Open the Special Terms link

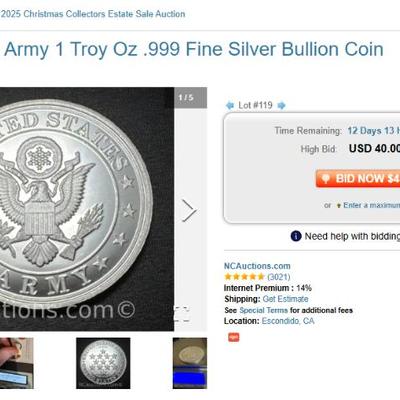point(263,310)
